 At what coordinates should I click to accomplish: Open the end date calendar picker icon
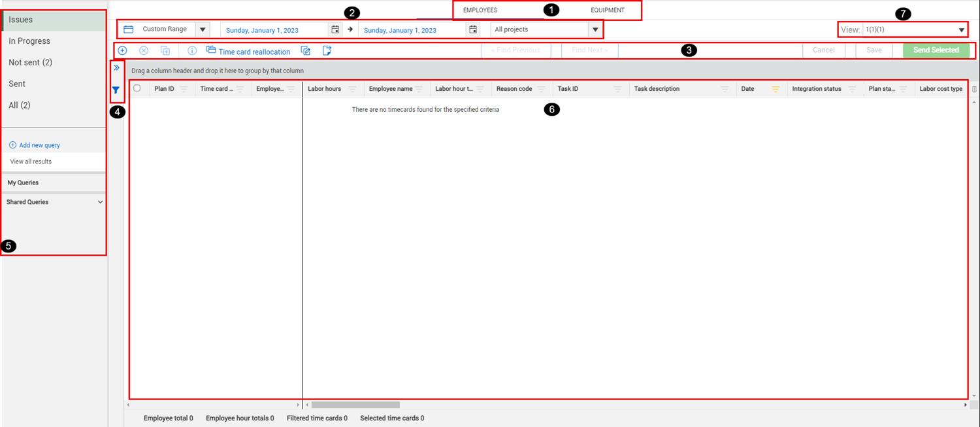[x=473, y=29]
